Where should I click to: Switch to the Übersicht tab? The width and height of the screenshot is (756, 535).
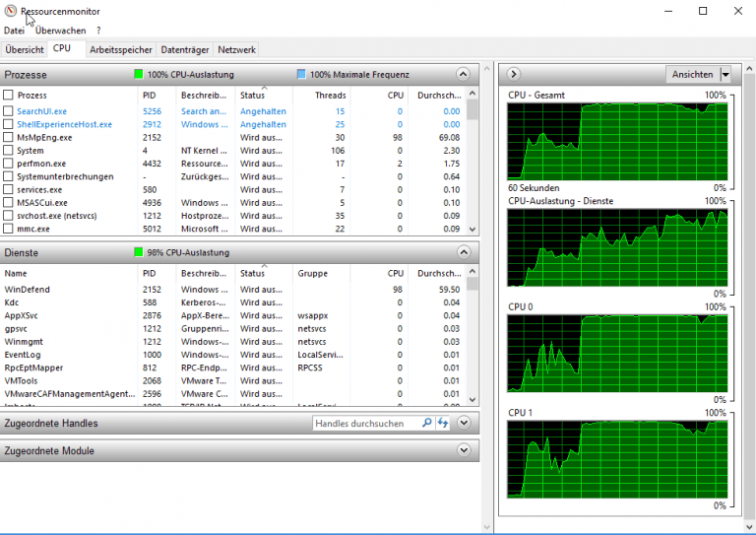pos(24,49)
